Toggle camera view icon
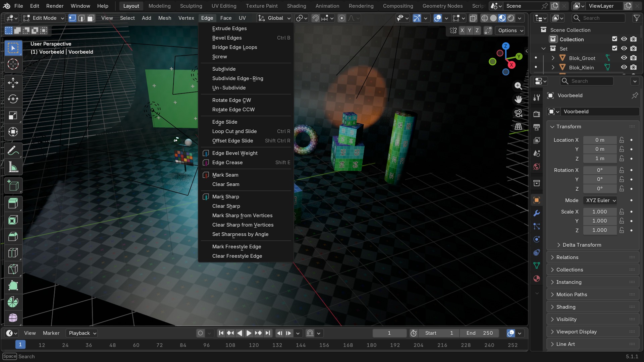 click(x=518, y=113)
